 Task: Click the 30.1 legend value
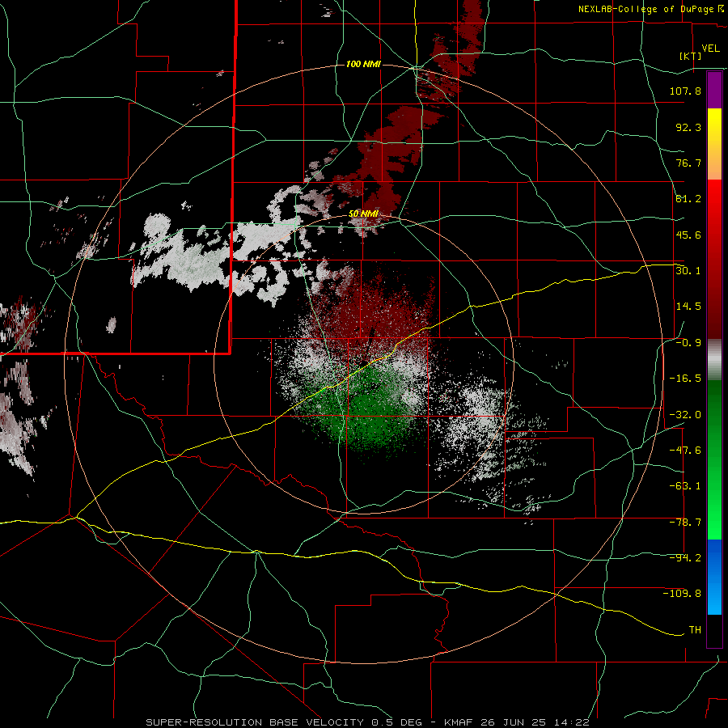point(688,270)
